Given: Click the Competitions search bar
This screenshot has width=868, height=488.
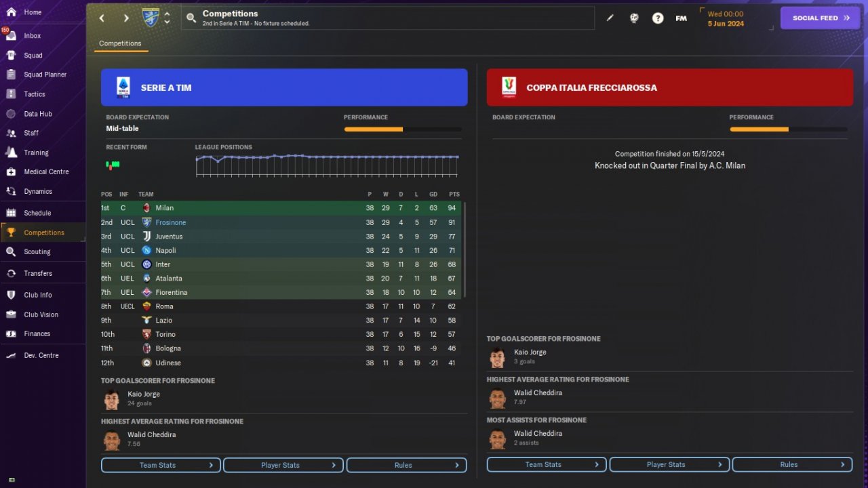Looking at the screenshot, I should (387, 18).
